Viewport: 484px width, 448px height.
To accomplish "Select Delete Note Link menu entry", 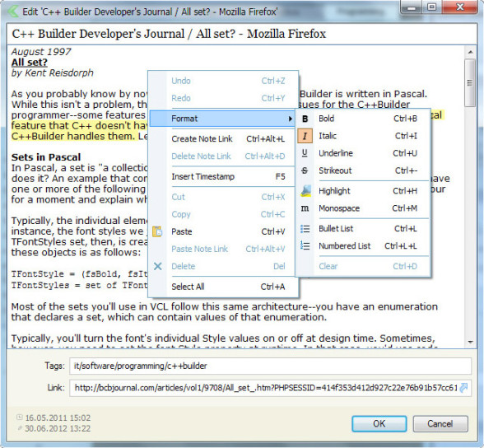I will click(x=223, y=156).
